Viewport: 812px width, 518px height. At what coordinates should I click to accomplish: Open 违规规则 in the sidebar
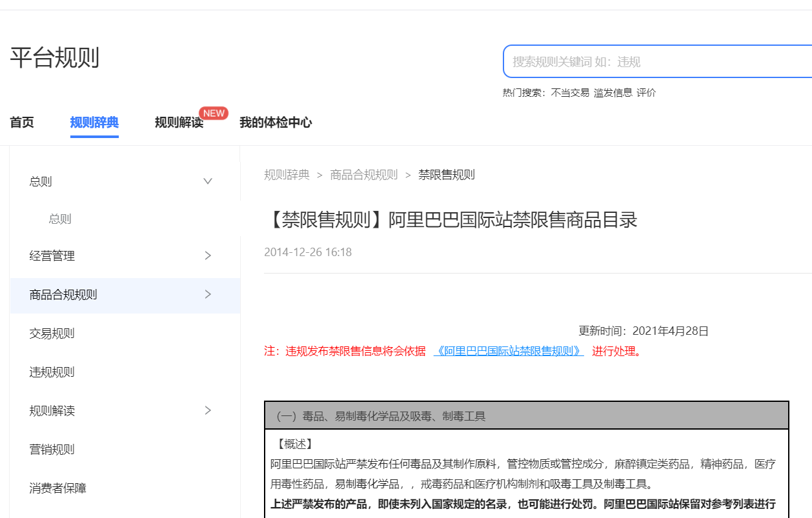(x=52, y=372)
